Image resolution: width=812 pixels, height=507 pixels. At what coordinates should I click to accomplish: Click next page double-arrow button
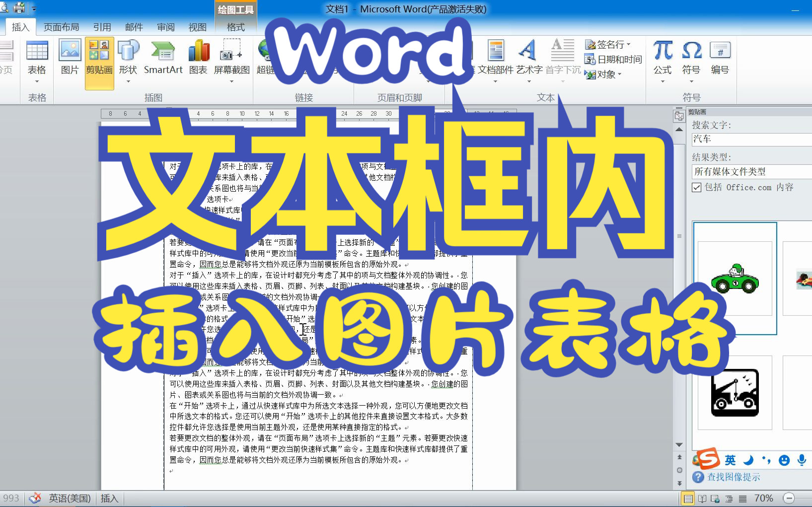click(679, 483)
